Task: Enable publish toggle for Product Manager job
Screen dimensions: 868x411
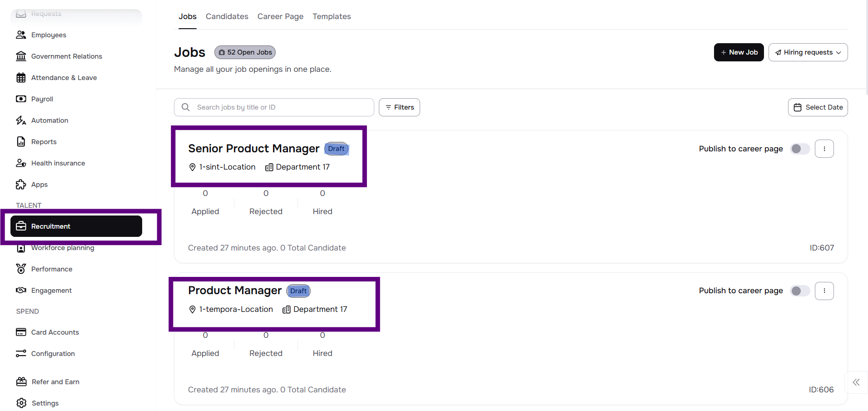Action: [x=800, y=291]
